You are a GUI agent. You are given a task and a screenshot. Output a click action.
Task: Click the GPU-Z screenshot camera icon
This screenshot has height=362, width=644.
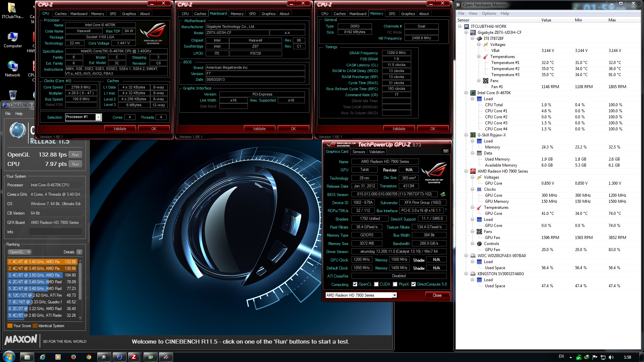click(445, 151)
